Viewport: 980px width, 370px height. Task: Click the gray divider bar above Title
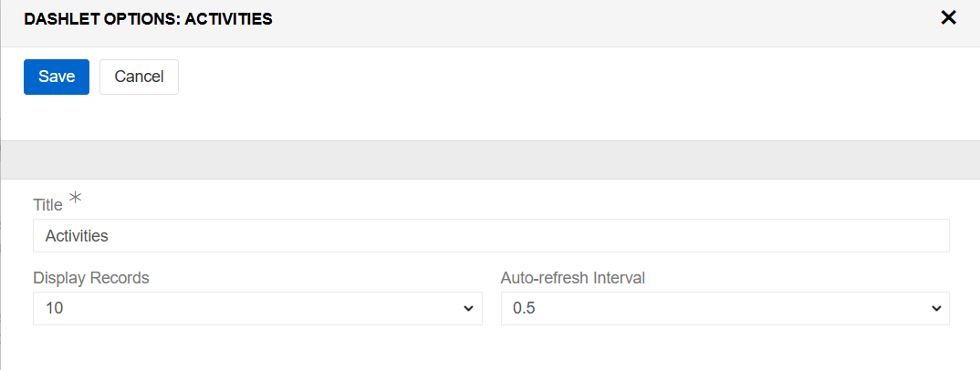(490, 159)
